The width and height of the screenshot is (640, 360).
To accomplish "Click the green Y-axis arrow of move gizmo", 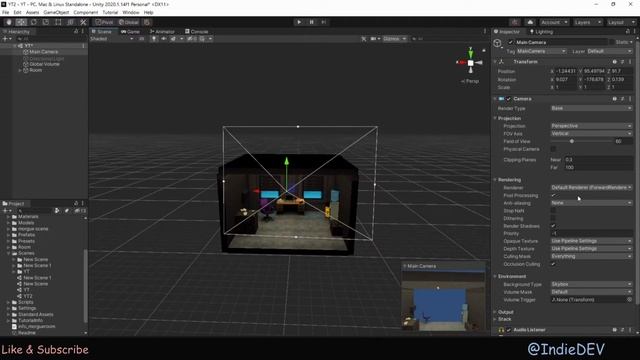I will pos(287,162).
